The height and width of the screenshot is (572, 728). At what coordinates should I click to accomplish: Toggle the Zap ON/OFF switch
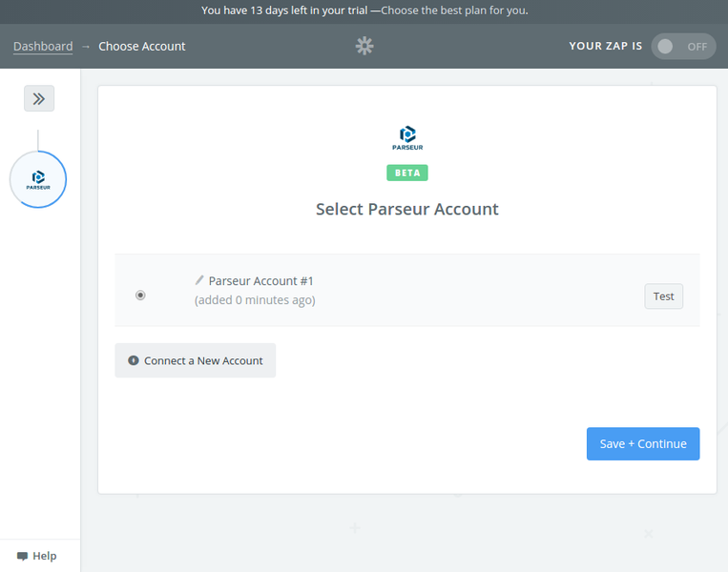683,47
